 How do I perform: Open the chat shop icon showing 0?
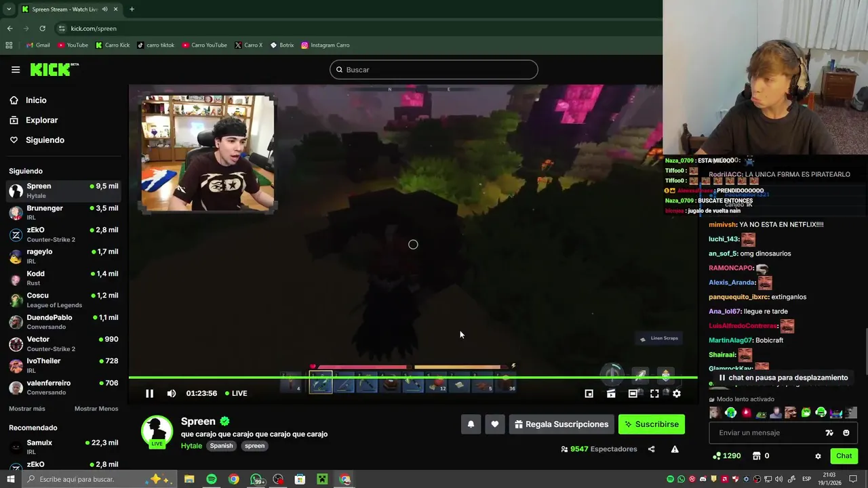[761, 456]
